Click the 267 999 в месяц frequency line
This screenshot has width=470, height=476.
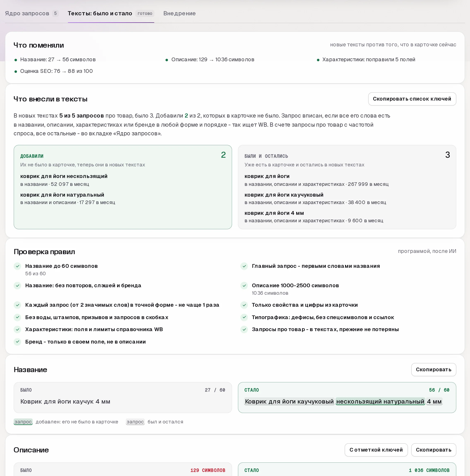317,184
